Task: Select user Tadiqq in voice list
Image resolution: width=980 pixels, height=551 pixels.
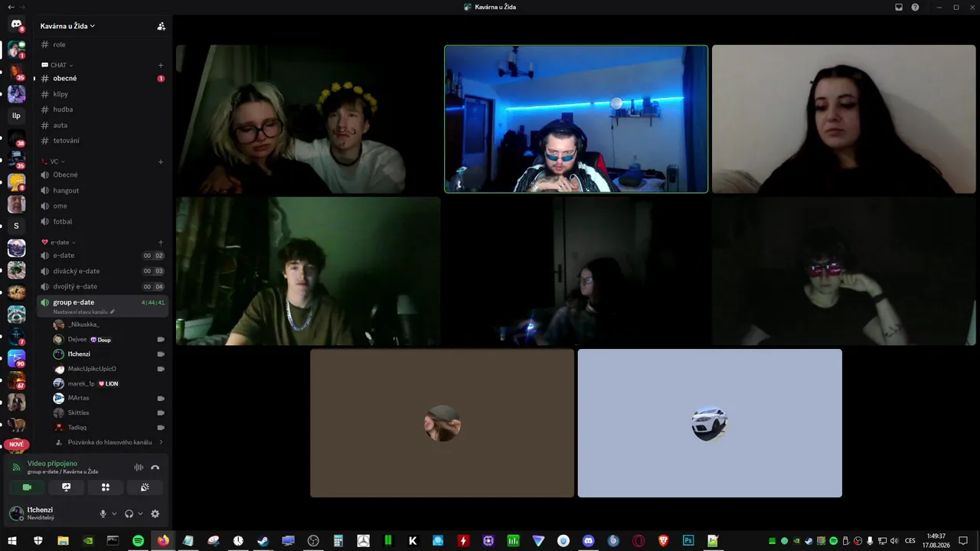Action: click(109, 427)
